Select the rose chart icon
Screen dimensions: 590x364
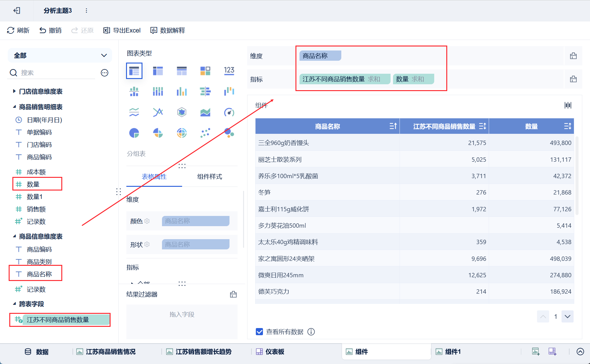(x=158, y=133)
